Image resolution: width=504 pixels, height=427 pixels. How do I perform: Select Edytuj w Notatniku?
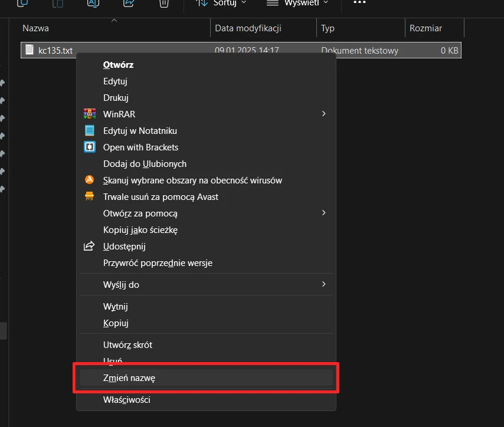point(206,131)
